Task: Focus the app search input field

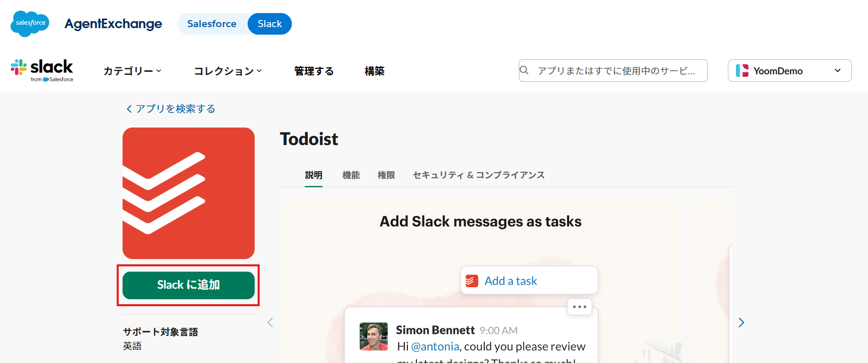Action: pyautogui.click(x=613, y=70)
